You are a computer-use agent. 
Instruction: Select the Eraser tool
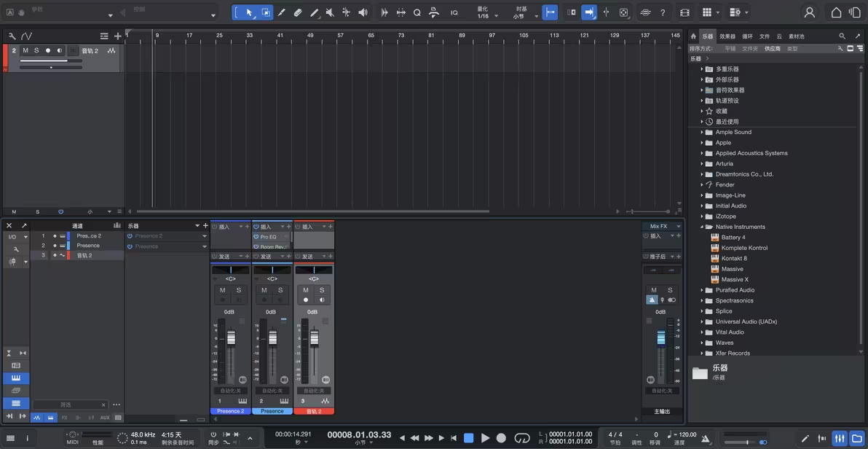298,12
